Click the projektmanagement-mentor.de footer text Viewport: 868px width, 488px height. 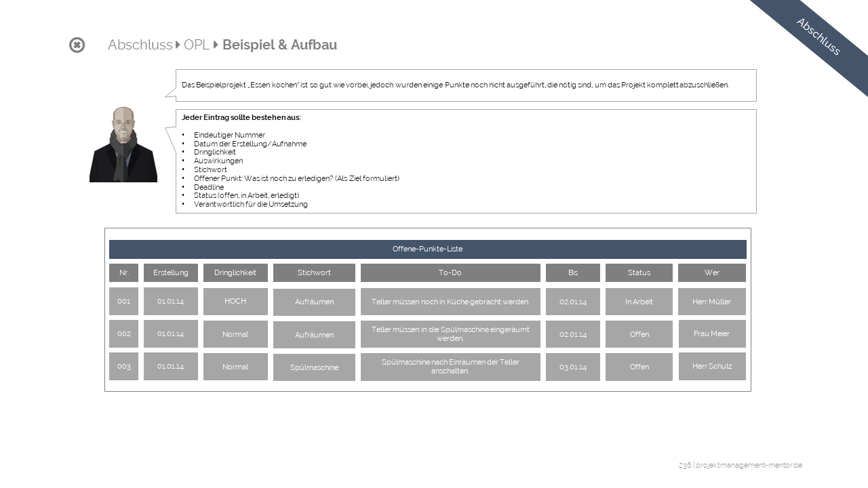click(749, 466)
